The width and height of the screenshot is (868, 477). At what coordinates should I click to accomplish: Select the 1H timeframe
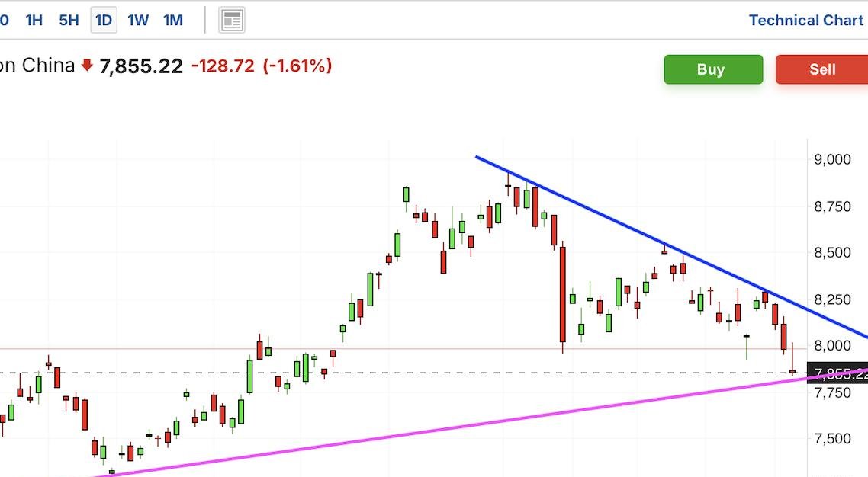(x=34, y=21)
